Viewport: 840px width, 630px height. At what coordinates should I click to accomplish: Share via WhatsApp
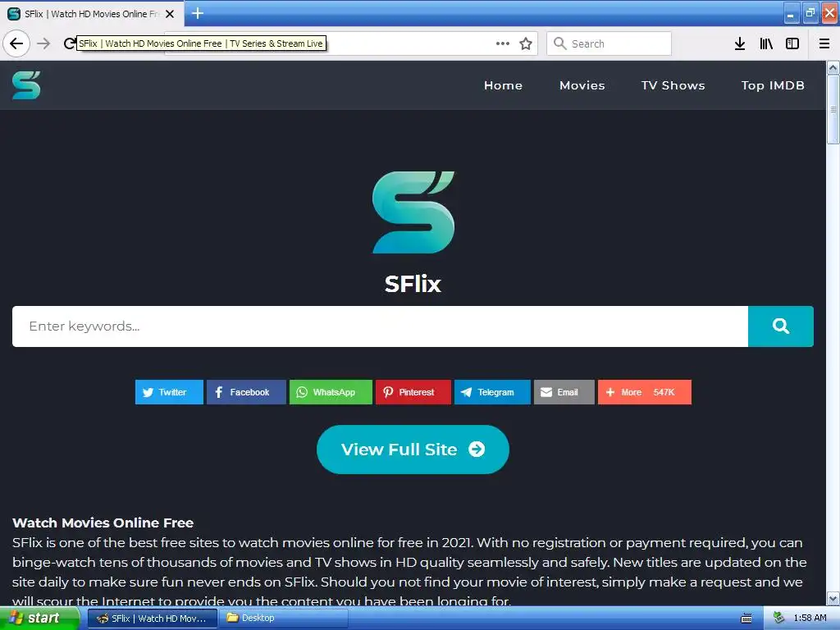331,392
